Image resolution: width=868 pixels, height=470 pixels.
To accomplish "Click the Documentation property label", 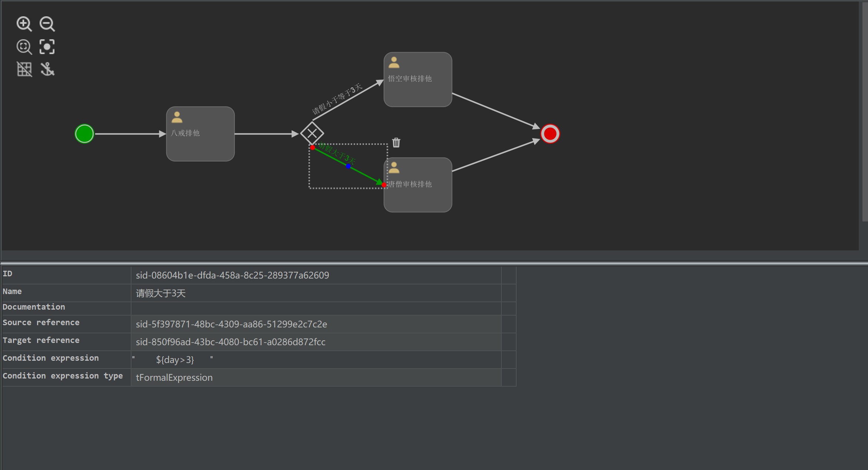I will (34, 307).
